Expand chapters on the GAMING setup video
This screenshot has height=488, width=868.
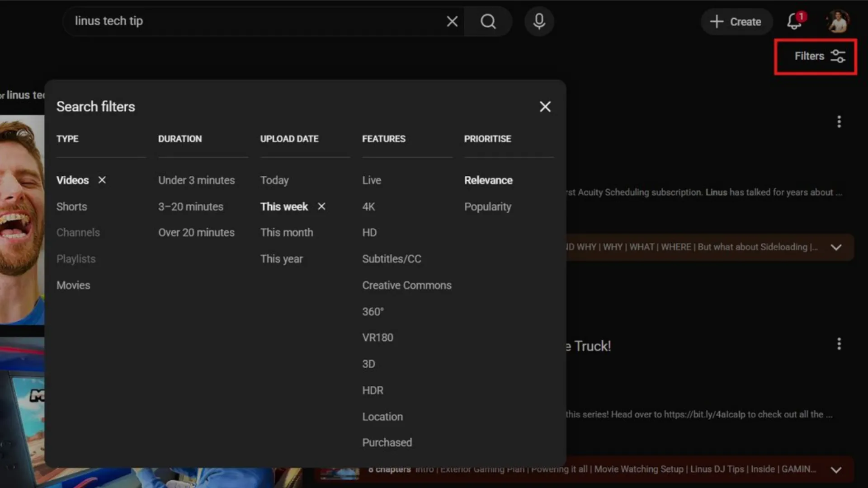click(836, 469)
